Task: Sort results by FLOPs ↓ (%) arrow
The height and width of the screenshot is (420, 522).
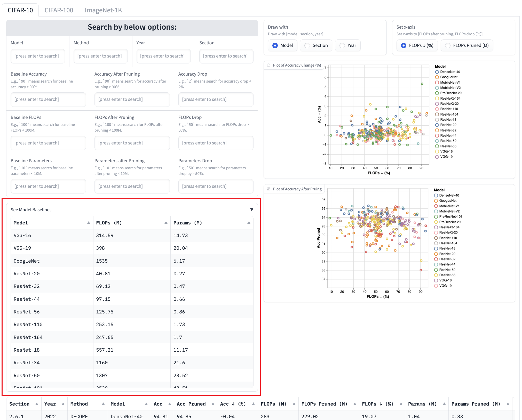Action: pyautogui.click(x=401, y=404)
